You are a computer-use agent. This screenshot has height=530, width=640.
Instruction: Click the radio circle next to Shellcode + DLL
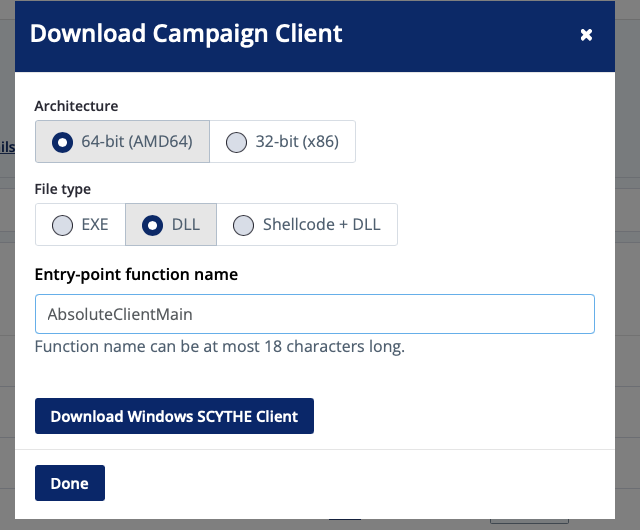(x=243, y=225)
